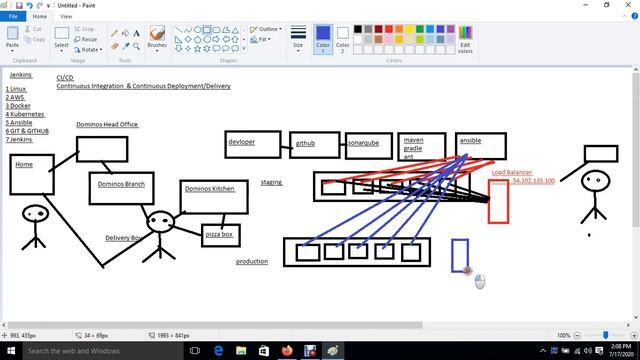640x360 pixels.
Task: Expand the Shapes gallery more arrow
Action: click(244, 49)
